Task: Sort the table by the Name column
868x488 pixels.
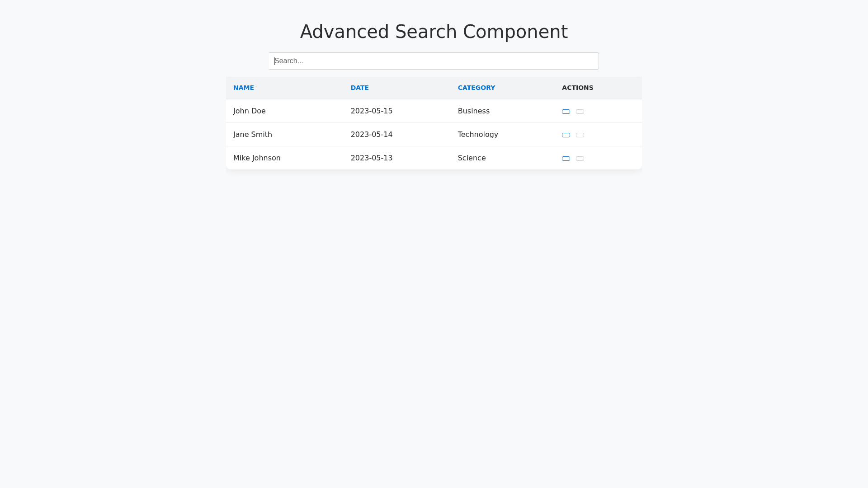Action: [x=243, y=88]
